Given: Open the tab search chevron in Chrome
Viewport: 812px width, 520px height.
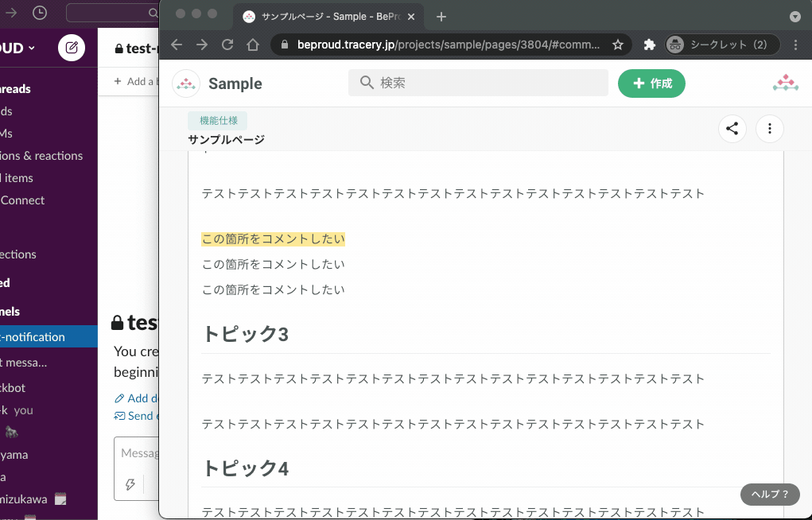Looking at the screenshot, I should click(x=795, y=16).
